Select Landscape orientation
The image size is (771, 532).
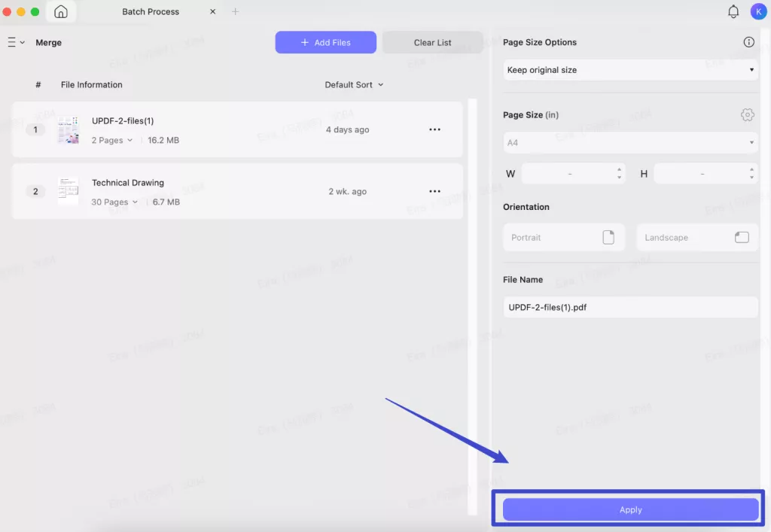pyautogui.click(x=697, y=237)
